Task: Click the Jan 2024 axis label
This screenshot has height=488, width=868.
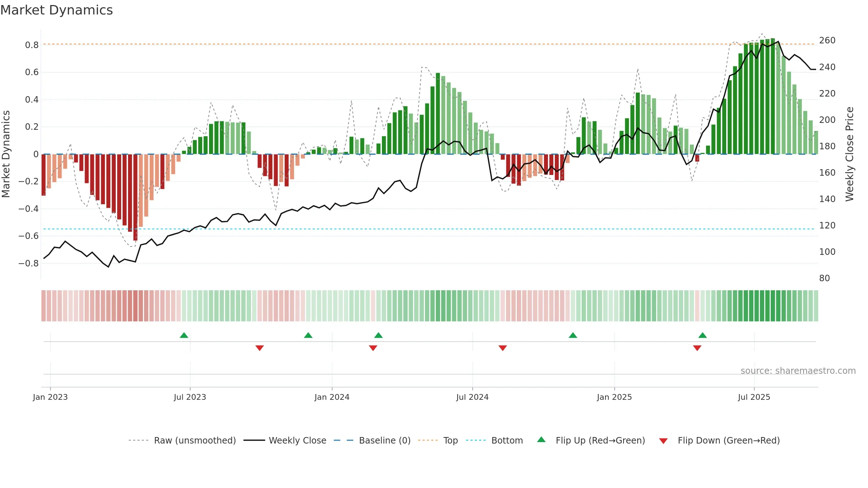Action: [x=332, y=397]
